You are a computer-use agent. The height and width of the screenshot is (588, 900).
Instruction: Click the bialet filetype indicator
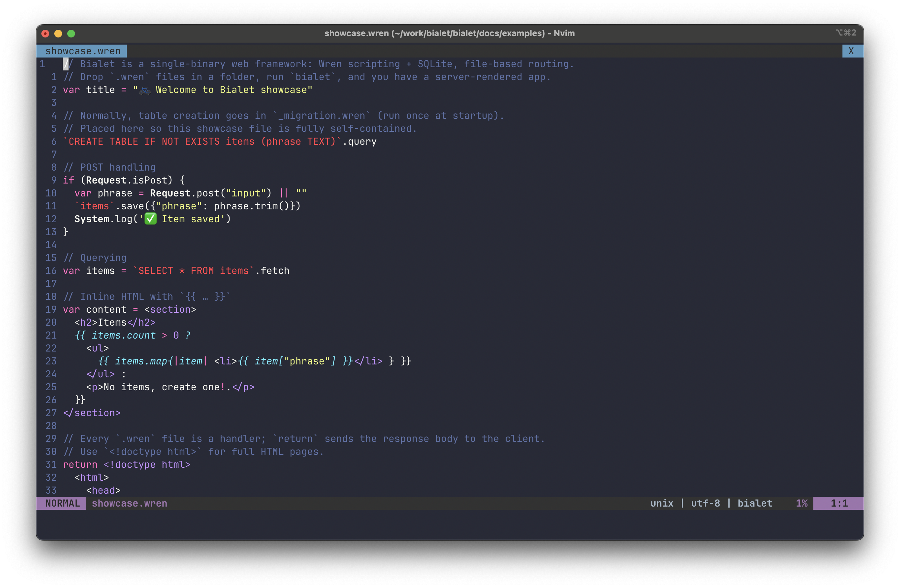point(755,503)
